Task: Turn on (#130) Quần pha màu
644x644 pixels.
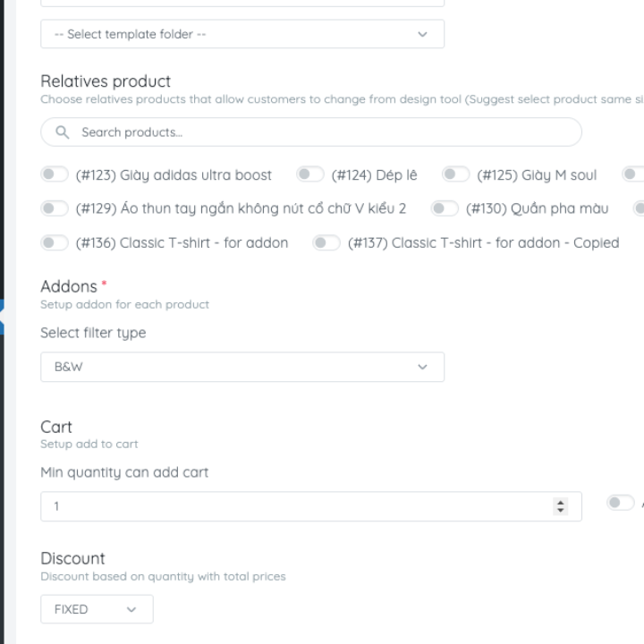Action: 445,208
